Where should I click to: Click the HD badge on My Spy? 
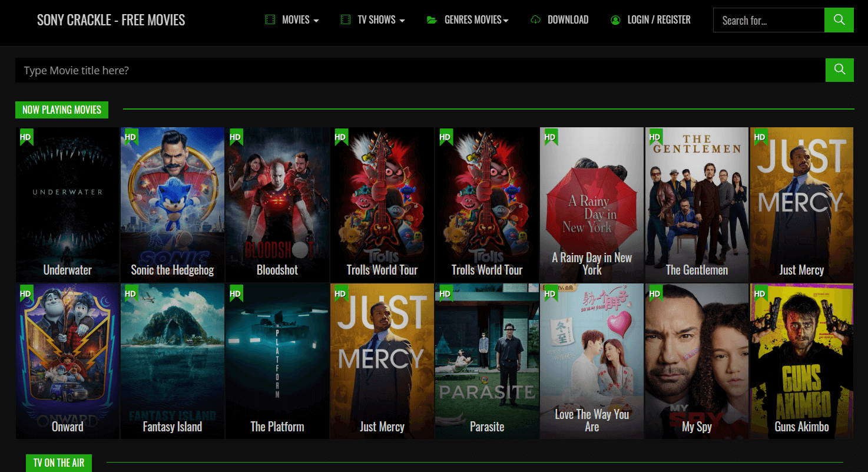[655, 293]
